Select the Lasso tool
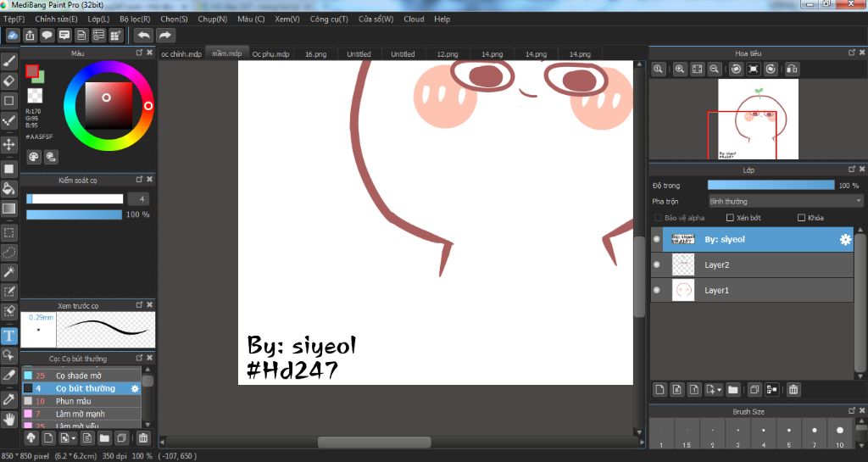 [8, 253]
